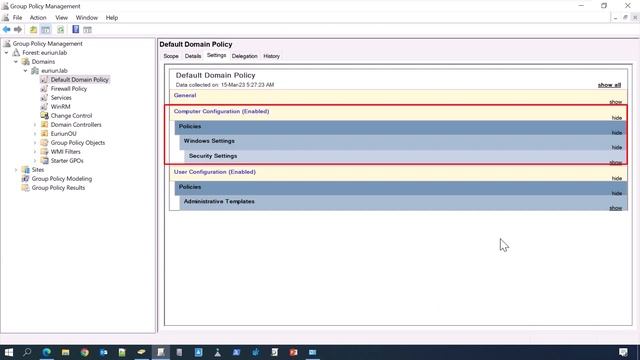The height and width of the screenshot is (360, 640).
Task: Click the Up one level folder icon
Action: [33, 29]
